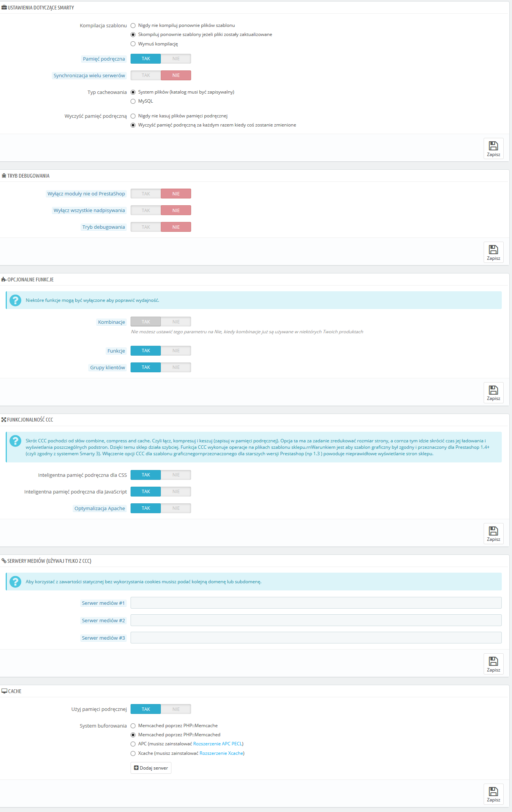The height and width of the screenshot is (812, 512).
Task: Click the 'Wyłącz moduły nie od PrestaShop' label
Action: pyautogui.click(x=86, y=194)
